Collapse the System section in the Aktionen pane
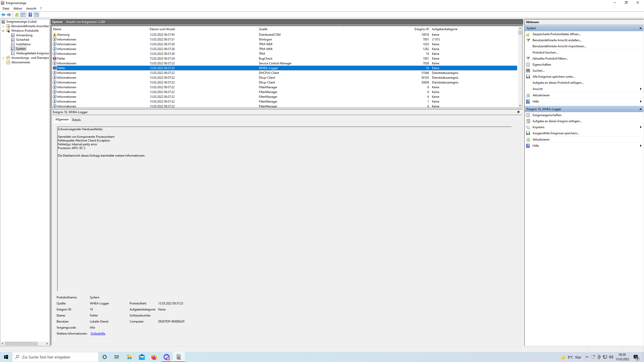This screenshot has height=362, width=644. coord(640,28)
